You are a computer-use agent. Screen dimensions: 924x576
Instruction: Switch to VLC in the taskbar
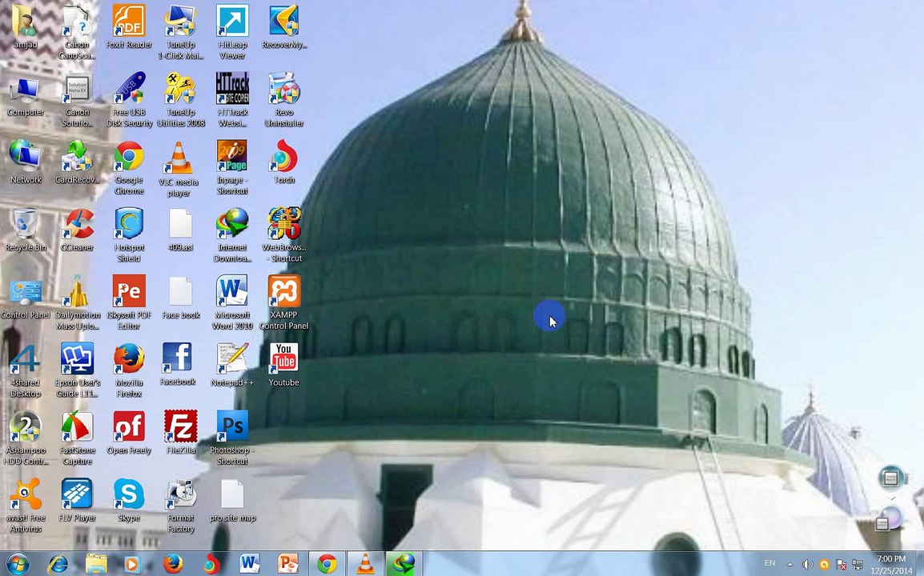365,564
